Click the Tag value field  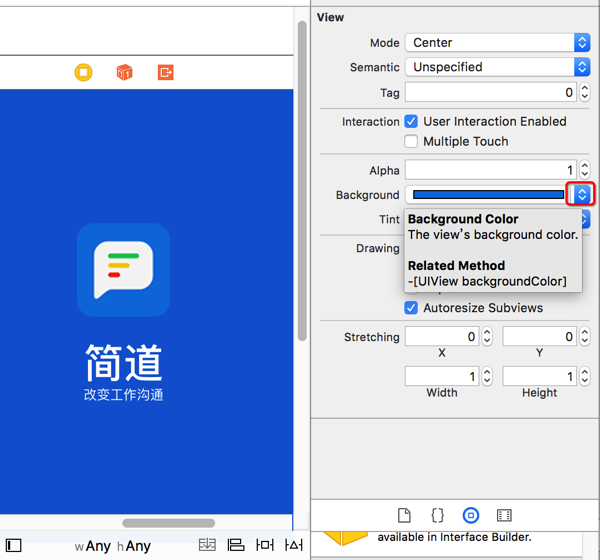tap(491, 92)
